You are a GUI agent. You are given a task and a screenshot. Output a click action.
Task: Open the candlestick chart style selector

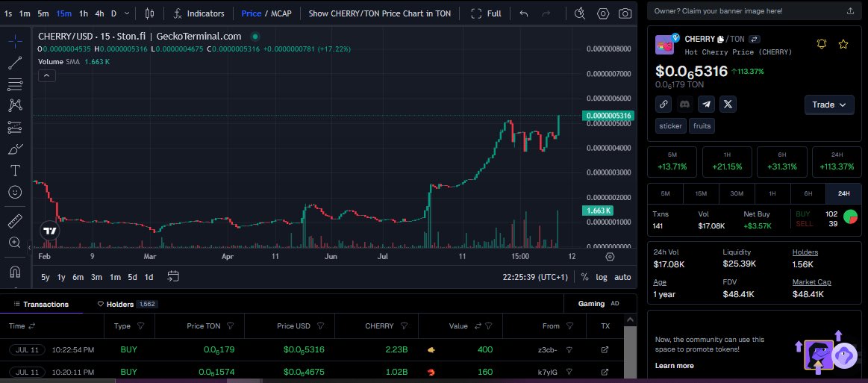click(x=149, y=13)
